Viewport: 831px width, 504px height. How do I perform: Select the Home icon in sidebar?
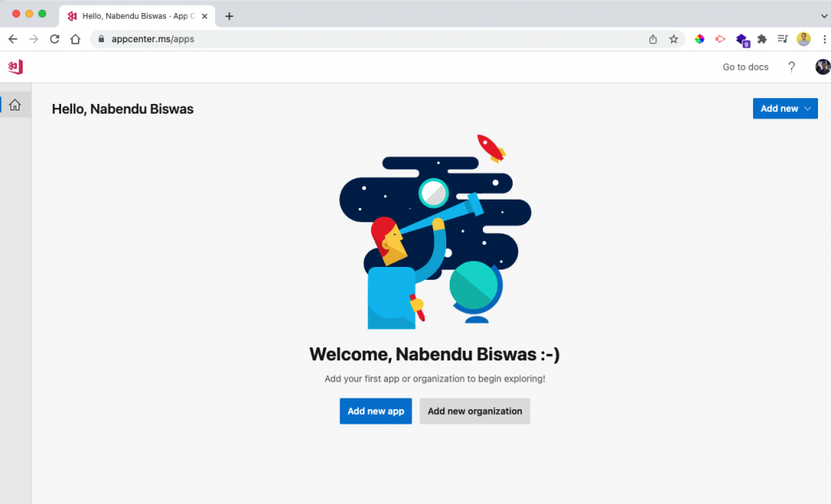15,105
